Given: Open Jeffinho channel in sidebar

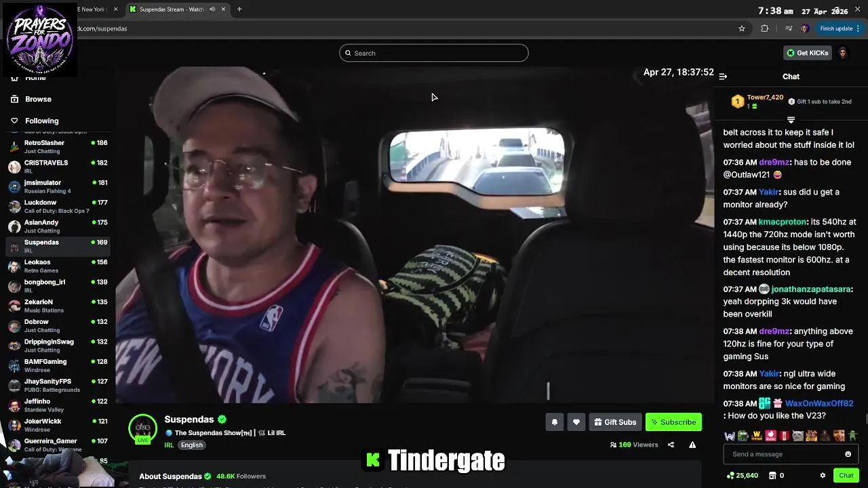Looking at the screenshot, I should tap(58, 405).
